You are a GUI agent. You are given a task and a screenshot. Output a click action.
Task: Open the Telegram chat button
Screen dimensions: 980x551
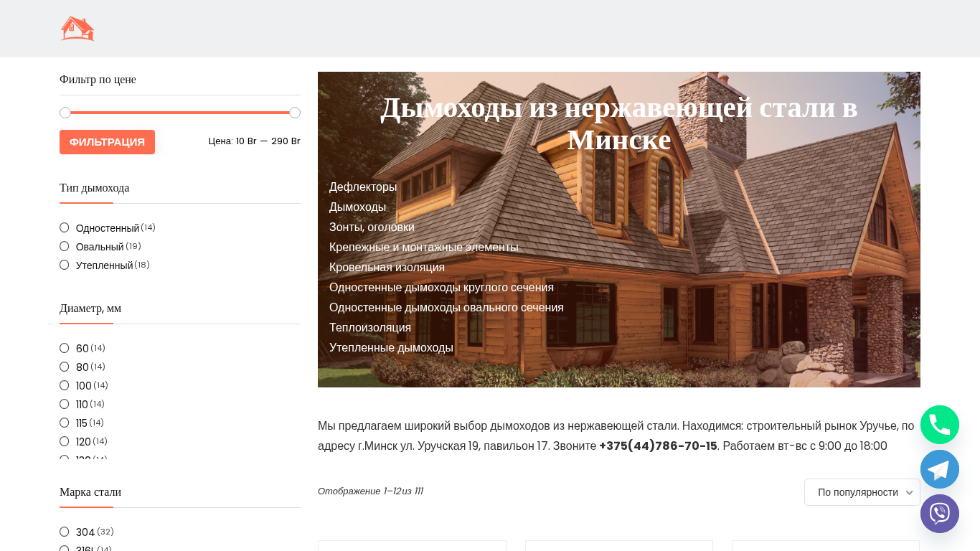tap(940, 469)
